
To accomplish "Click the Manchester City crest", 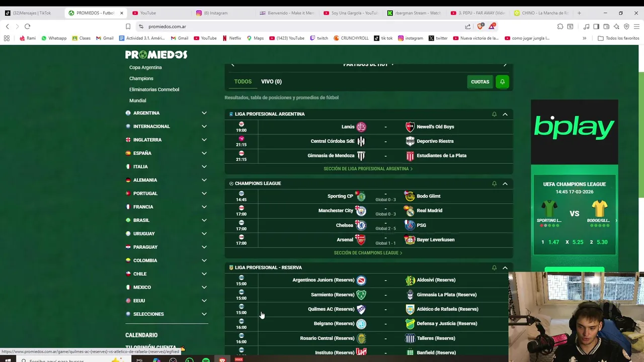I will [361, 211].
